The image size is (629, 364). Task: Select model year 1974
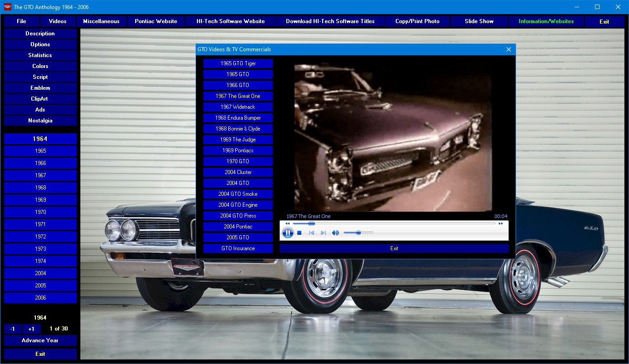[x=40, y=261]
